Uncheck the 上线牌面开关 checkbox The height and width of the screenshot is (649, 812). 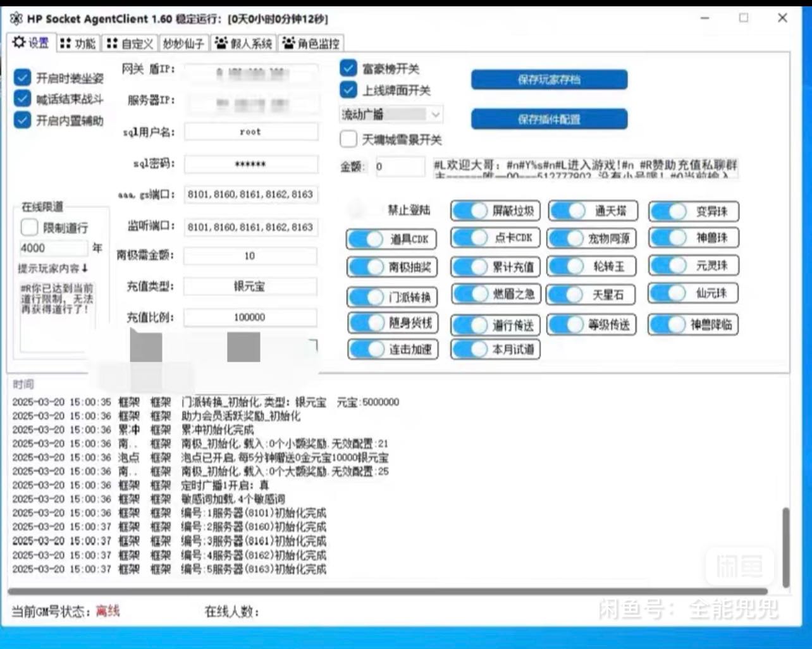(x=348, y=90)
